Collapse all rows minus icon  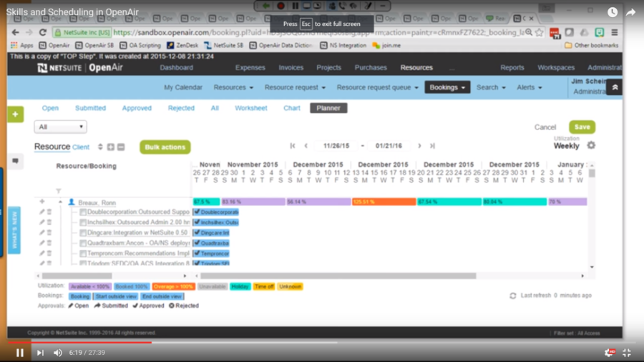click(x=121, y=147)
